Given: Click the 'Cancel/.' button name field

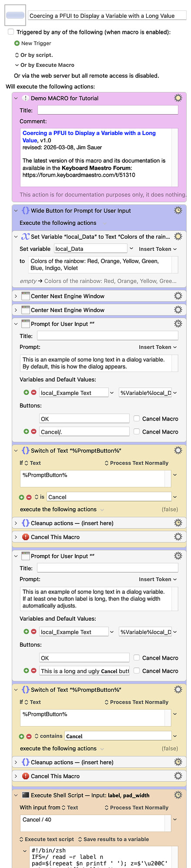Looking at the screenshot, I should pos(84,432).
